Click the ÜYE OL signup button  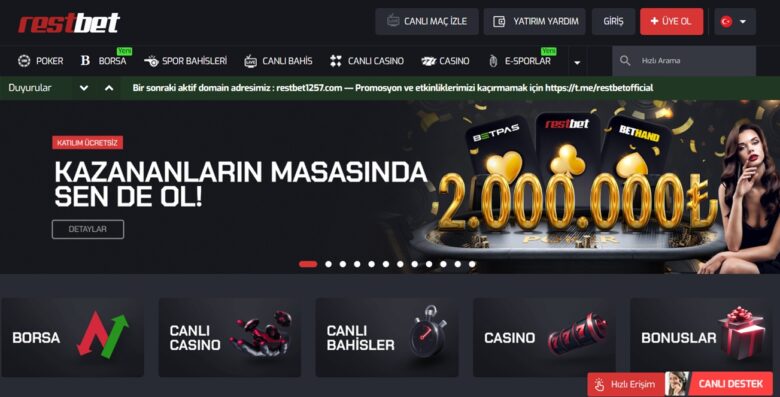[672, 21]
